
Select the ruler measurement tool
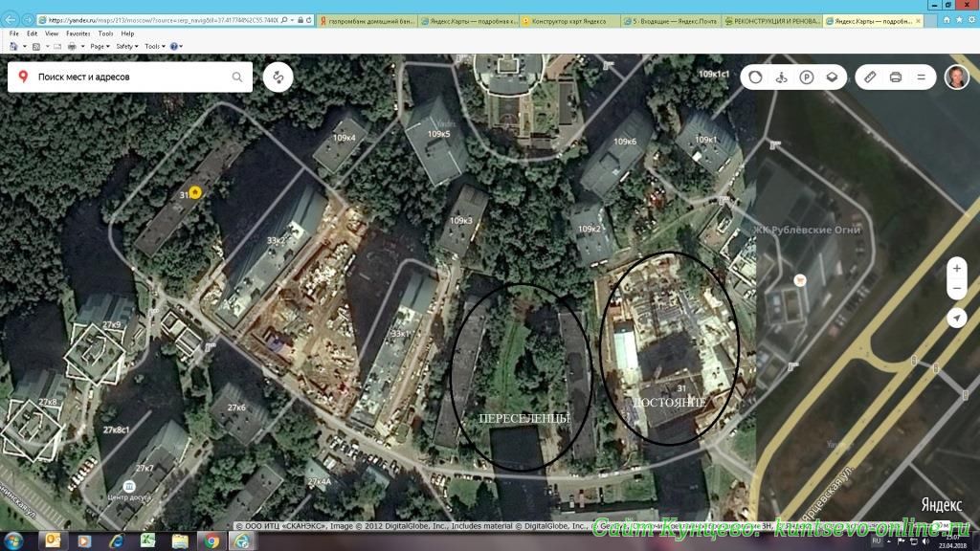[x=870, y=77]
